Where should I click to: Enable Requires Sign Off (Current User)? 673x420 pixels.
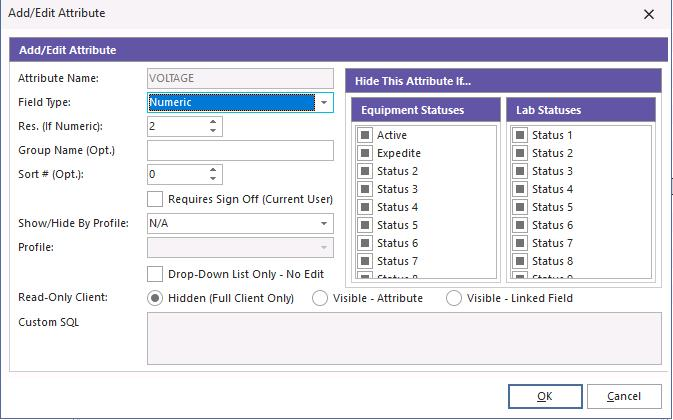tap(155, 200)
